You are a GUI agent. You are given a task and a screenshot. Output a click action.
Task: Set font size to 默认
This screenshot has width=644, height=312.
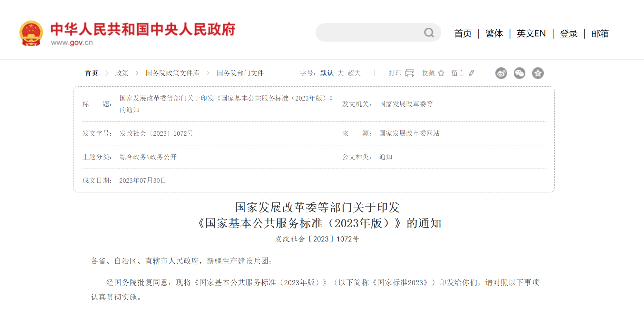pos(327,73)
